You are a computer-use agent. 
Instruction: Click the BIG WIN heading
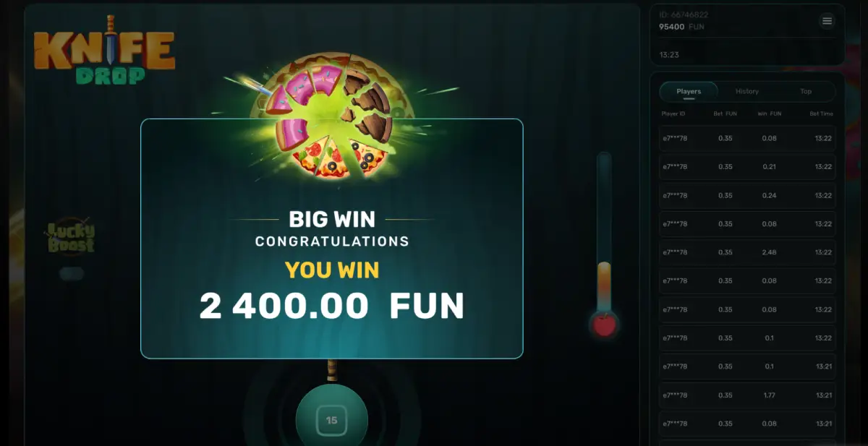point(332,219)
